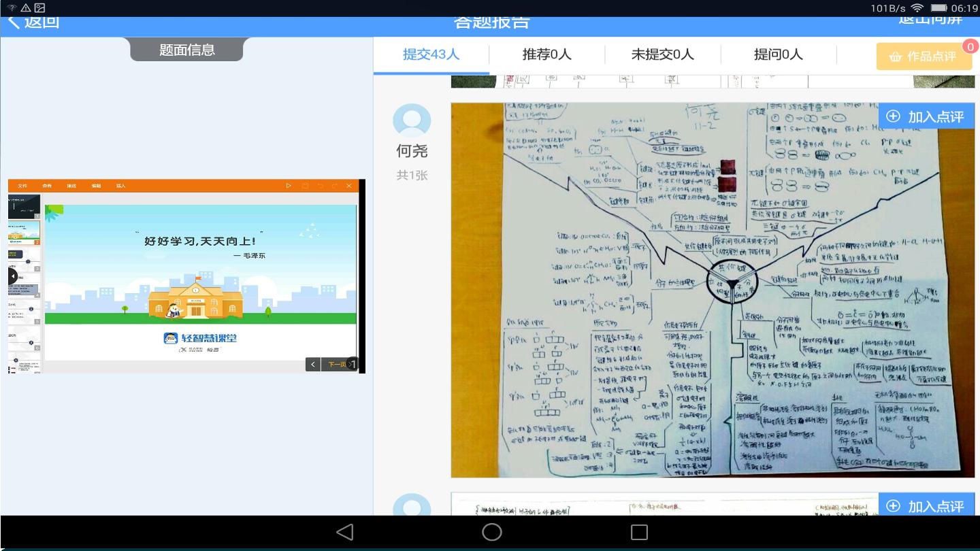Image resolution: width=980 pixels, height=551 pixels.
Task: Open the partially visible submission at the bottom
Action: (713, 504)
